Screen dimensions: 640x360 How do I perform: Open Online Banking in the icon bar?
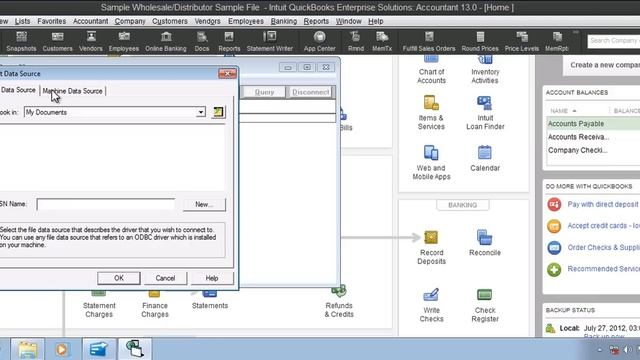click(166, 41)
